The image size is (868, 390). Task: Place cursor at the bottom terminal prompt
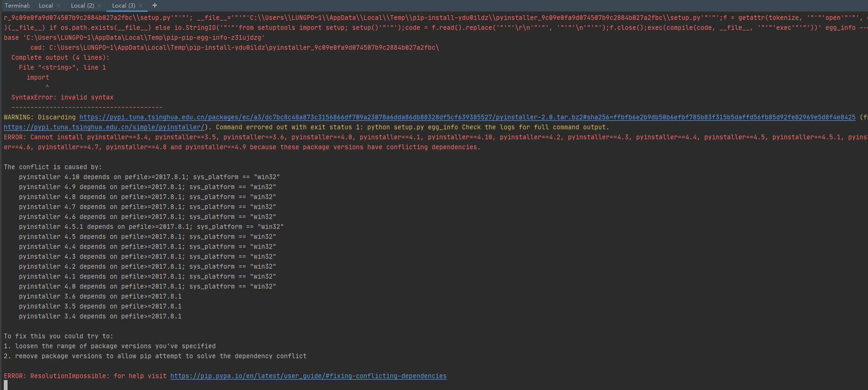[6, 385]
